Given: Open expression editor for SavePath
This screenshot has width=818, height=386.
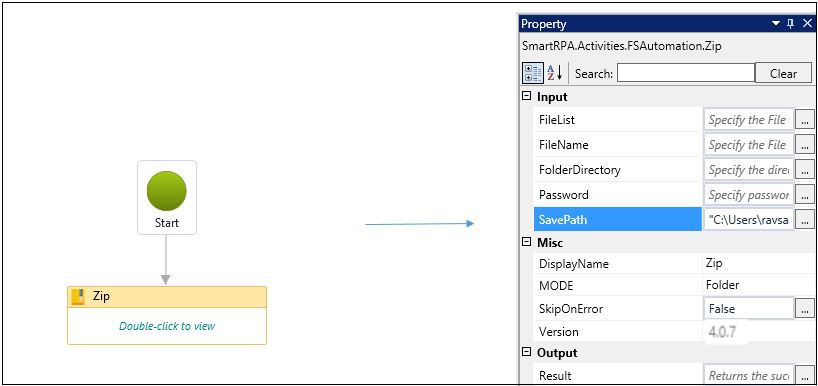Looking at the screenshot, I should 804,220.
